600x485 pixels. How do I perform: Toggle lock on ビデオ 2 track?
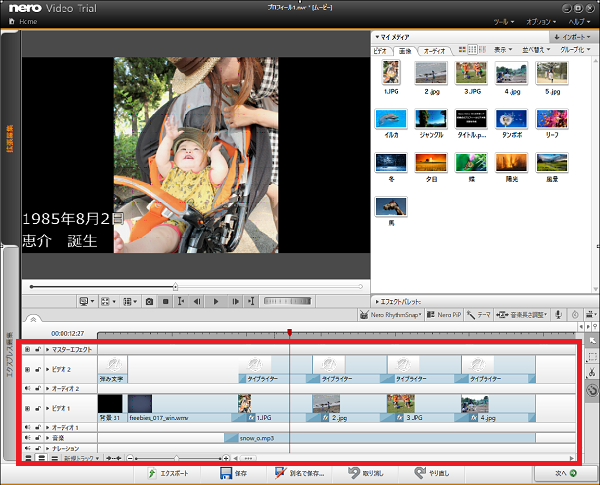(x=37, y=369)
